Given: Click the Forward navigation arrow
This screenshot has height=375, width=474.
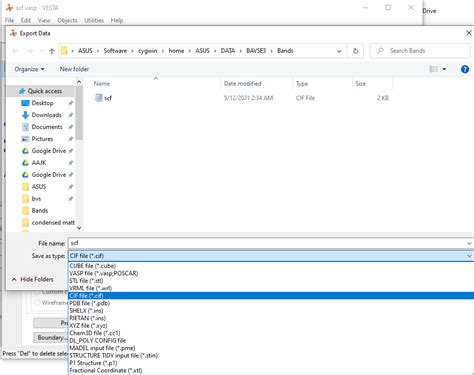Looking at the screenshot, I should [x=30, y=51].
